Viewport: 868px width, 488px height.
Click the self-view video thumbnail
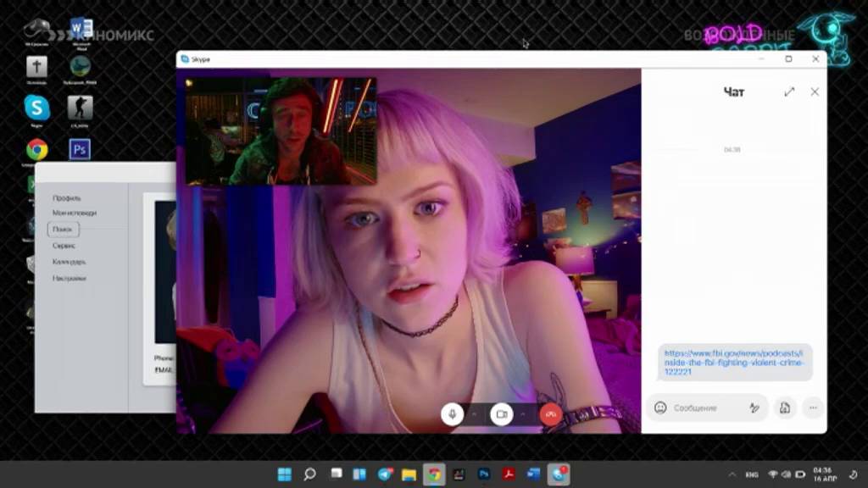[281, 130]
